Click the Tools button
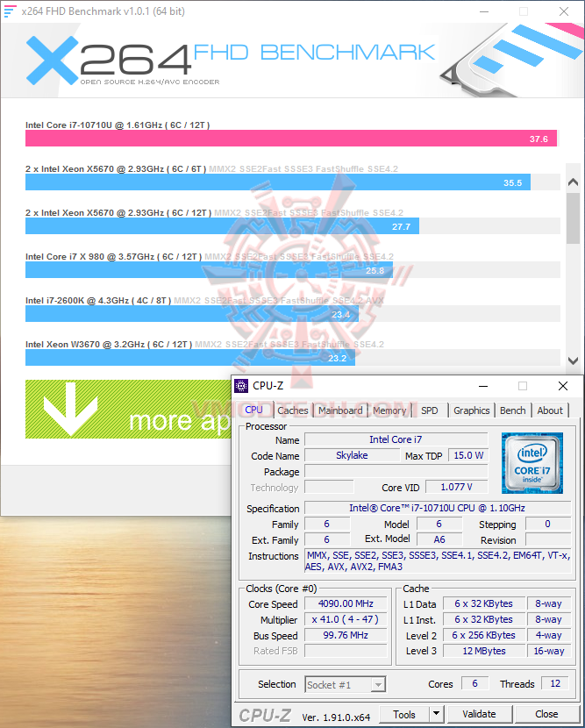Image resolution: width=585 pixels, height=728 pixels. point(404,714)
